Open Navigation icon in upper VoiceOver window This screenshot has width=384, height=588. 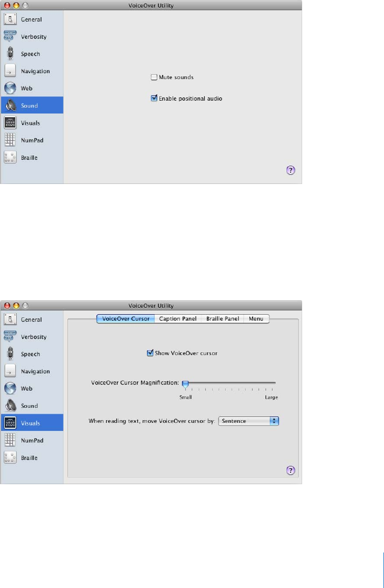(x=10, y=71)
